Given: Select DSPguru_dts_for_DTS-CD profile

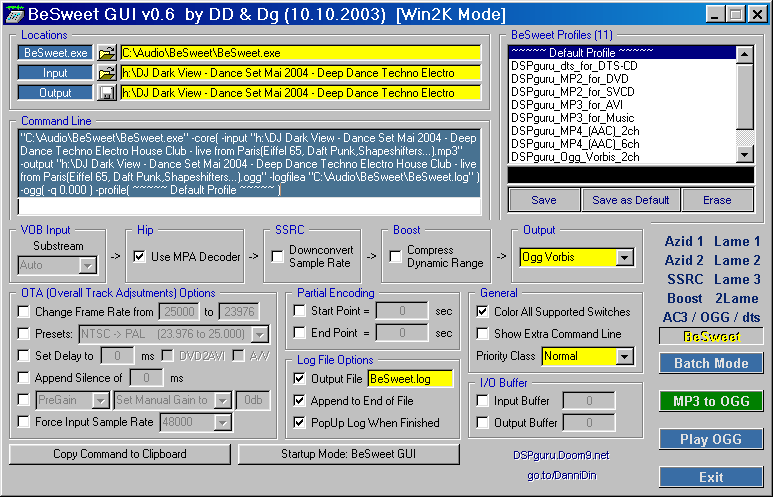Looking at the screenshot, I should point(622,66).
